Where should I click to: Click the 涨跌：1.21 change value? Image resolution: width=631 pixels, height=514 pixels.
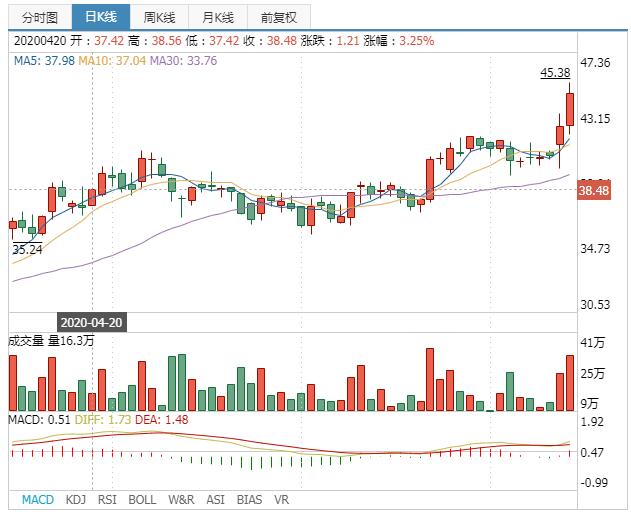coord(330,41)
